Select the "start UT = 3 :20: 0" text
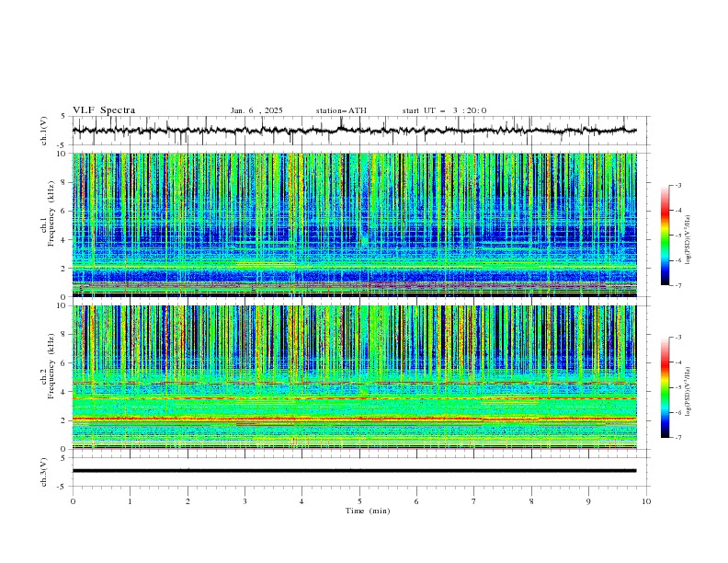The image size is (728, 563). pos(444,110)
